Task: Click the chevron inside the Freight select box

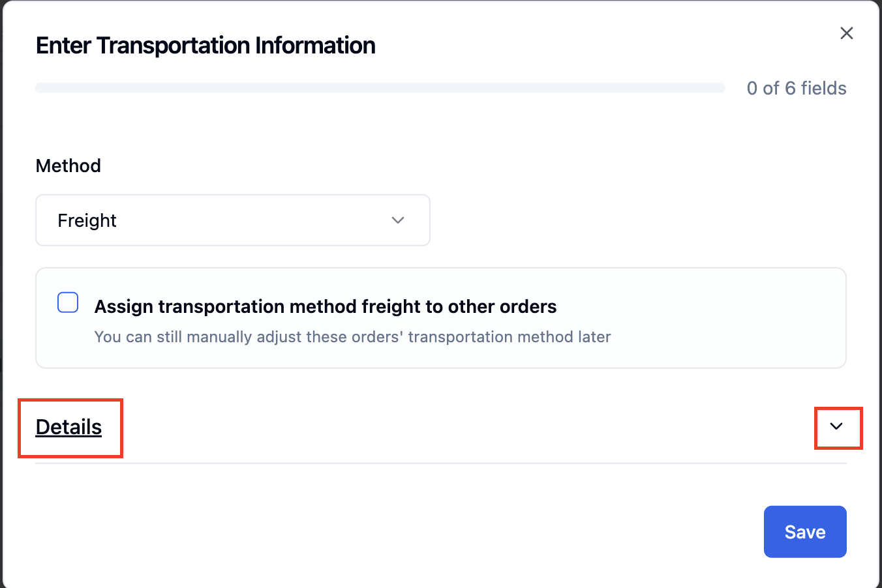Action: click(398, 220)
